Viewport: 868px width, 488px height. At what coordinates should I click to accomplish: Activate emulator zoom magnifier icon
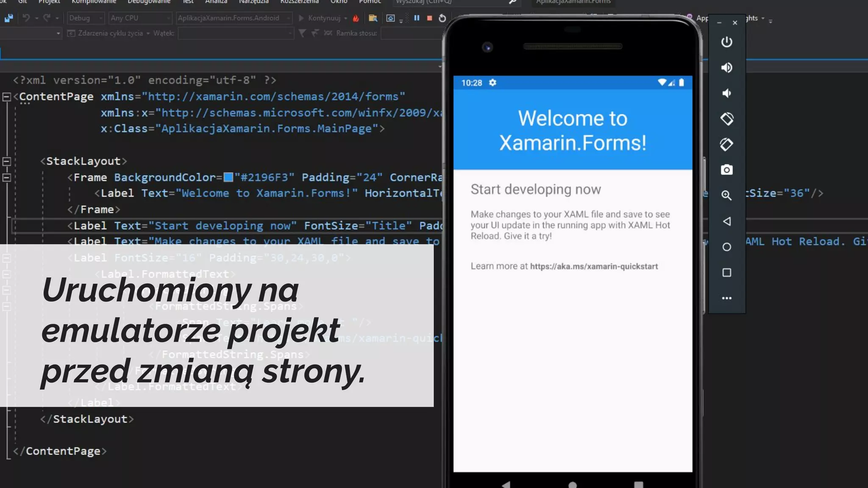click(x=726, y=195)
